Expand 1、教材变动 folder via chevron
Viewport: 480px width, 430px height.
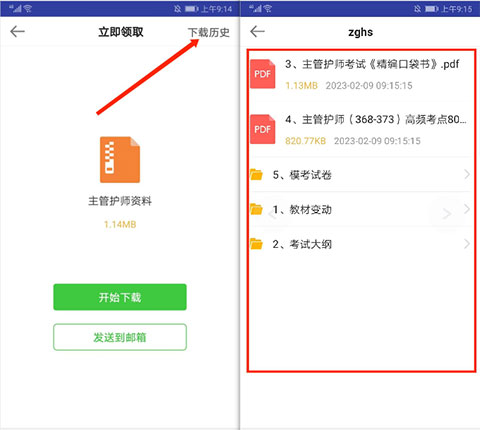point(467,209)
